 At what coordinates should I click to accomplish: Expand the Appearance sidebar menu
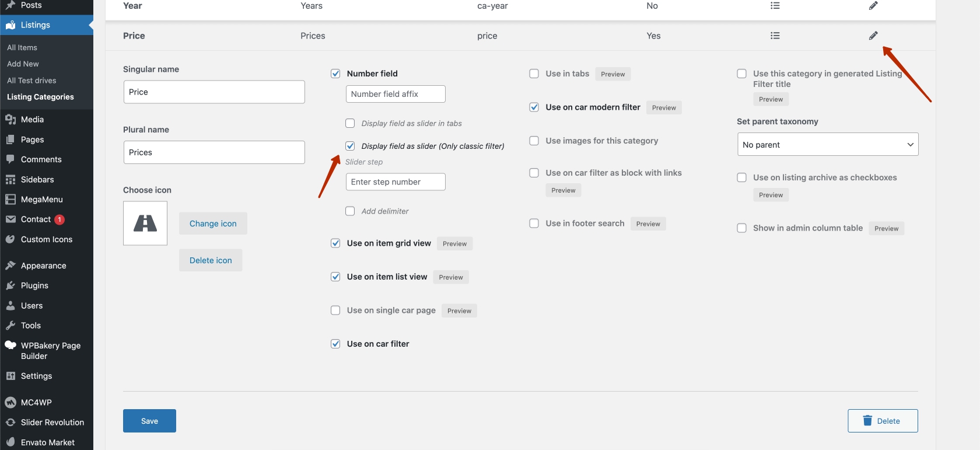click(43, 266)
